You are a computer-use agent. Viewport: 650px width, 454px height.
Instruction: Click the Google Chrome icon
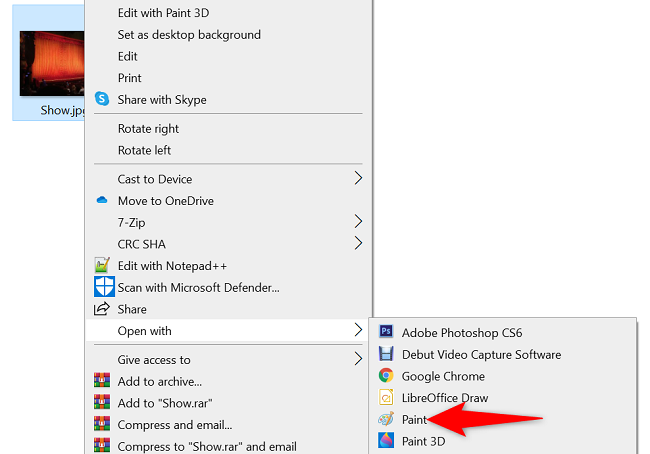[x=386, y=376]
